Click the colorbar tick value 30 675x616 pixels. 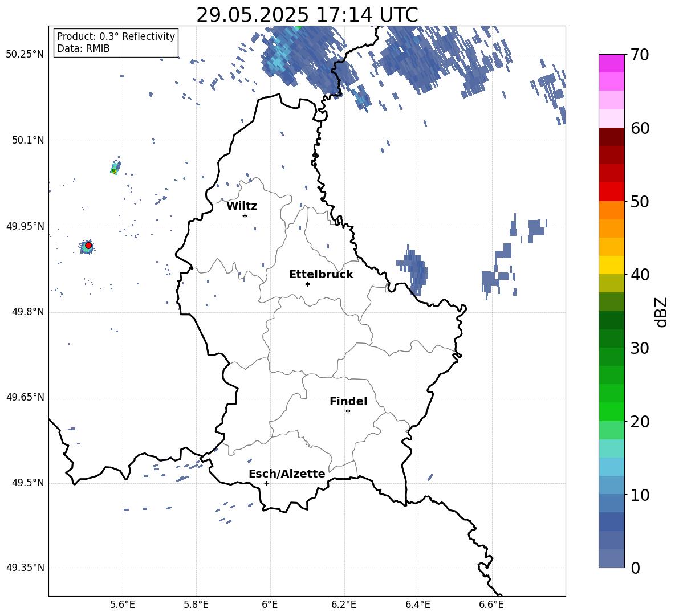click(x=639, y=348)
